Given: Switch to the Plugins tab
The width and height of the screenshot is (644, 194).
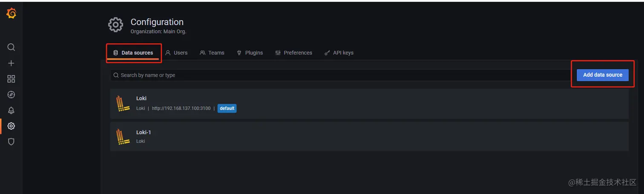Looking at the screenshot, I should (x=250, y=53).
